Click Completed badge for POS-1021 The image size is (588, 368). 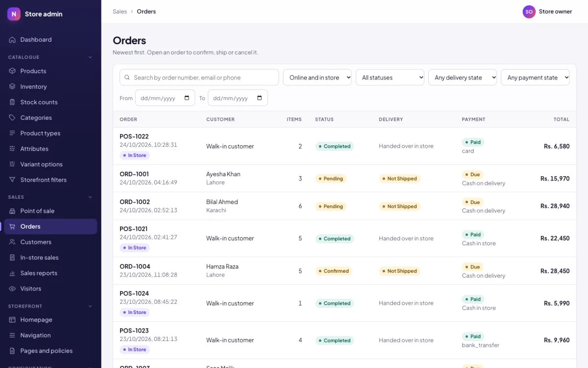(335, 239)
